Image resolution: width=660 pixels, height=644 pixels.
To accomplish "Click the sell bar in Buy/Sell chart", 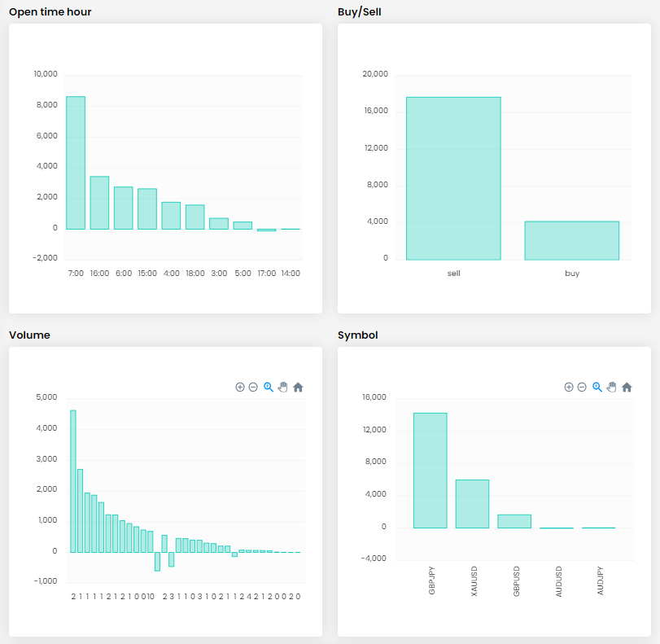I will point(454,178).
